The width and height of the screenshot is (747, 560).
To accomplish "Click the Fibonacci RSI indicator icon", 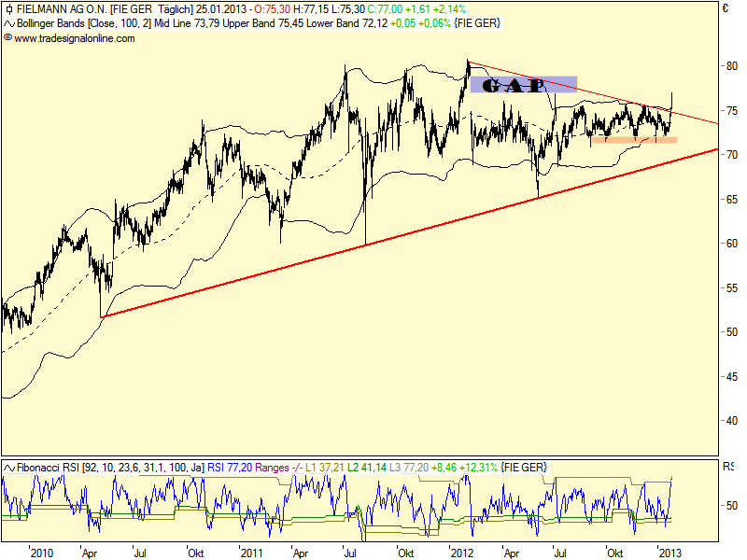I will click(7, 467).
